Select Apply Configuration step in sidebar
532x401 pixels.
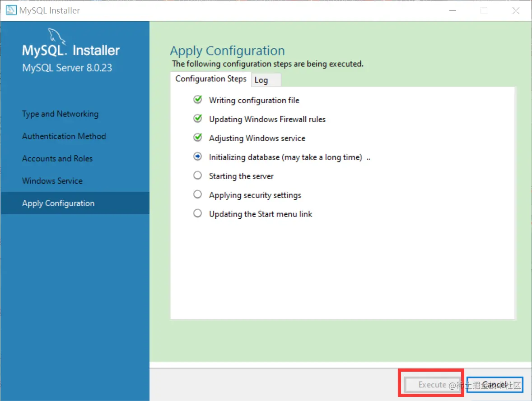[75, 203]
